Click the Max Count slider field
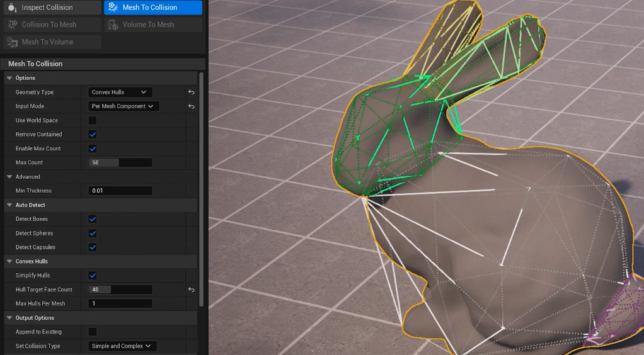 120,162
